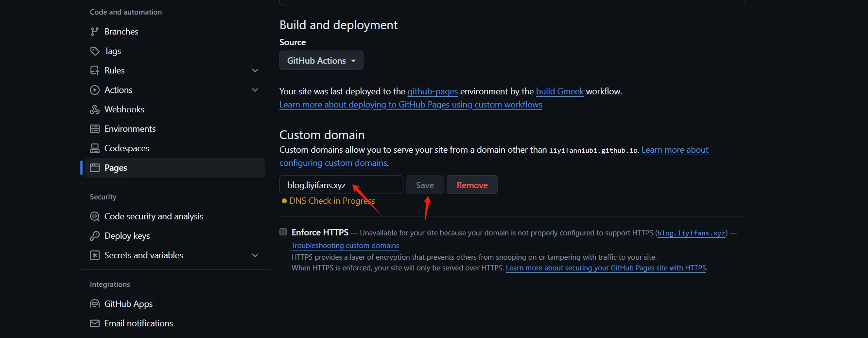Expand the Actions sidebar section chevron
Image resolution: width=868 pixels, height=338 pixels.
(255, 90)
